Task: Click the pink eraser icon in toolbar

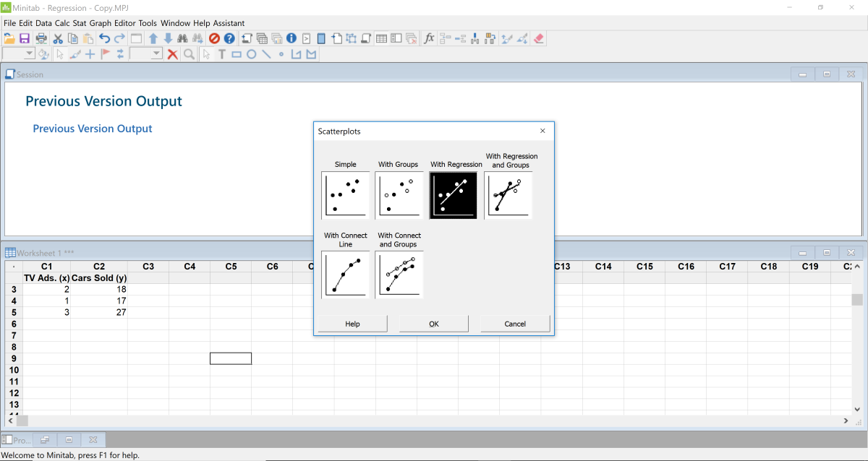Action: pyautogui.click(x=539, y=38)
